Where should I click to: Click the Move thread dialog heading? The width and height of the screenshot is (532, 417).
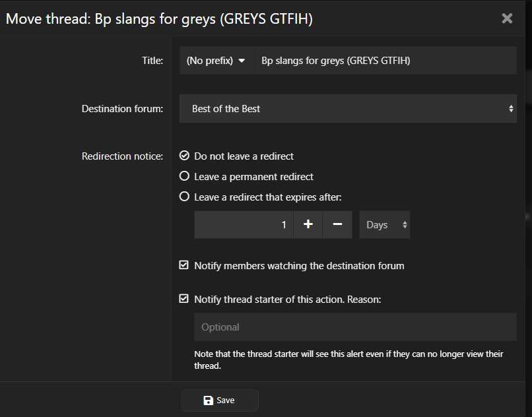point(159,19)
